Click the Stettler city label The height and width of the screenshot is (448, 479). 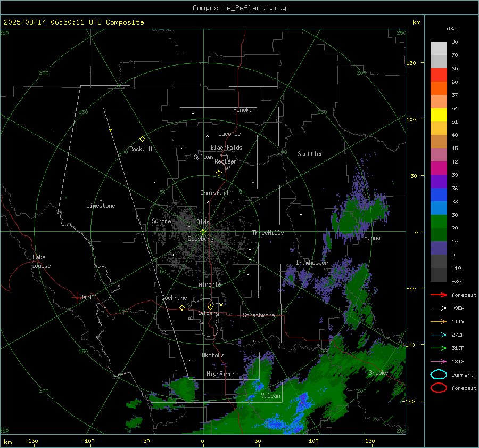tap(310, 154)
